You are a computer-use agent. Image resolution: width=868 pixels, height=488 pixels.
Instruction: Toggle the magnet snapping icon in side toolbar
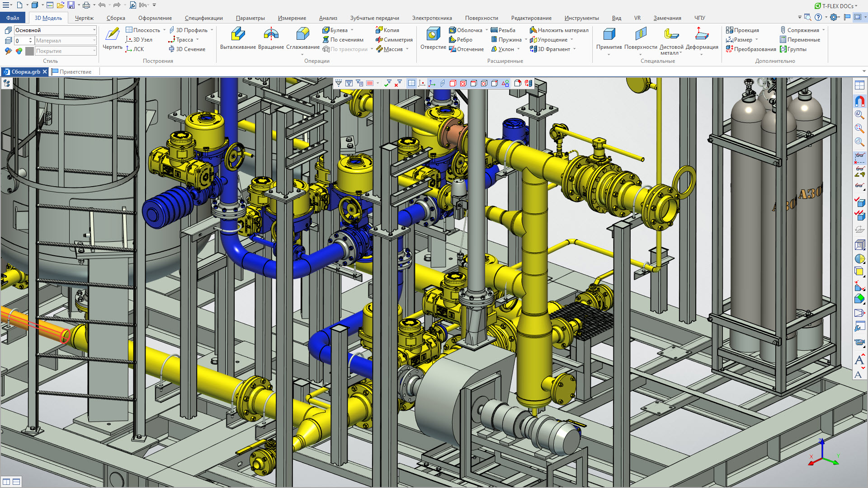coord(859,101)
